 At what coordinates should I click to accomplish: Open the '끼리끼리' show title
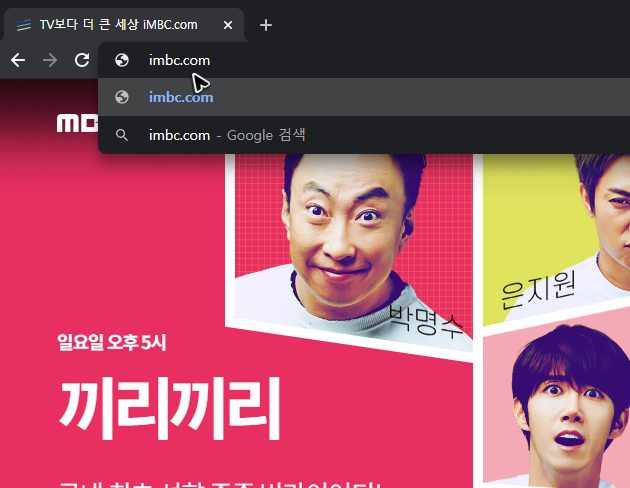[x=170, y=408]
